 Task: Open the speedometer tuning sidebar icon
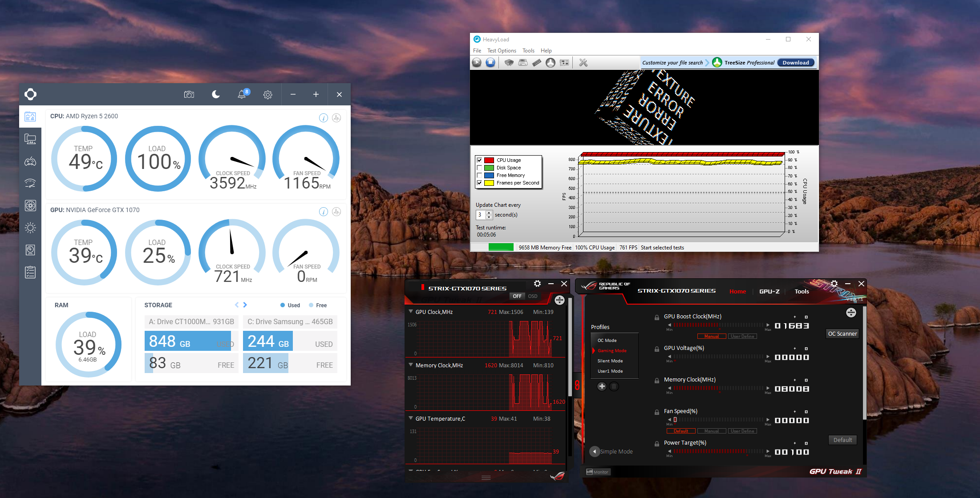(30, 183)
